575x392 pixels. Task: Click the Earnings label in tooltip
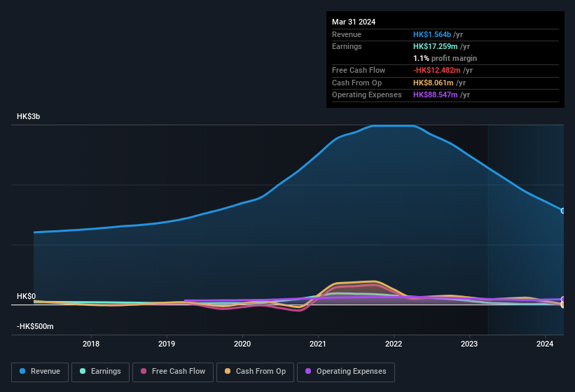347,46
